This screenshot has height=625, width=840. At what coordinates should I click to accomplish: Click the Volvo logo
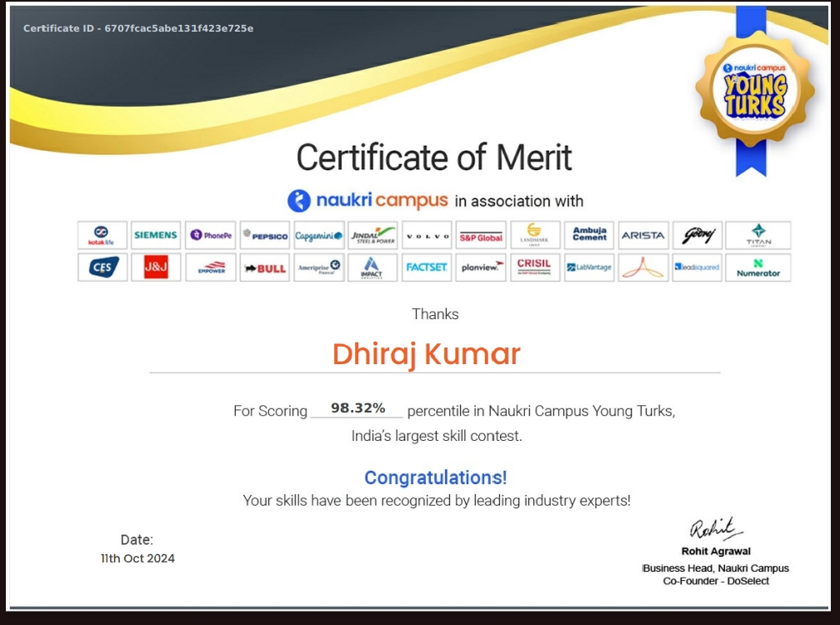[427, 235]
